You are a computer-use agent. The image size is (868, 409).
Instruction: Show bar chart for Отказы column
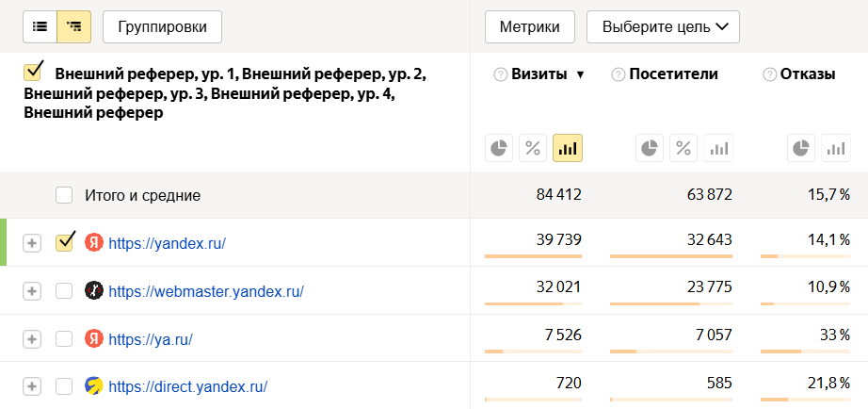coord(834,148)
